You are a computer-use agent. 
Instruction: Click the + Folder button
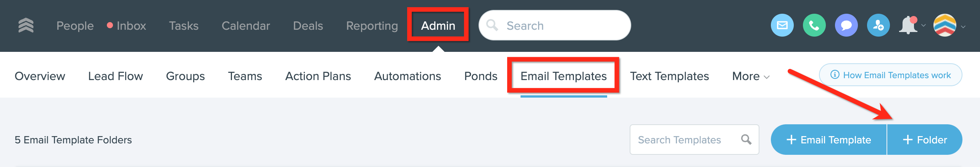click(925, 140)
